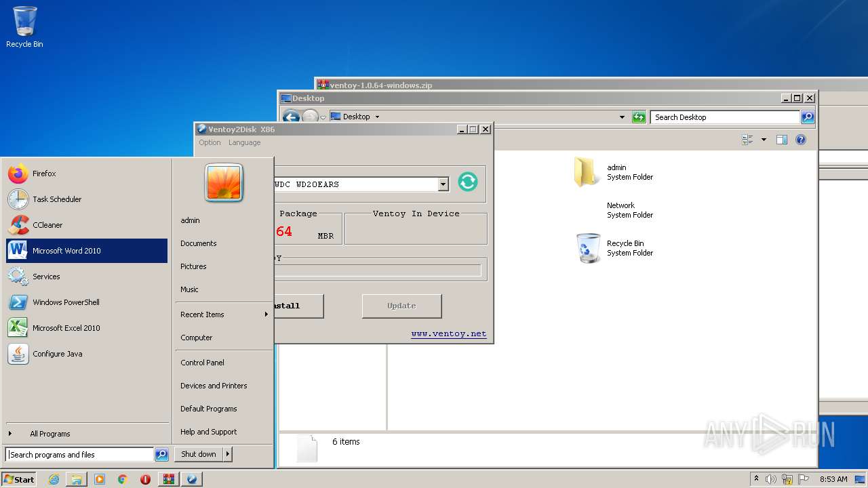The image size is (868, 488).
Task: Click the Start button on the taskbar
Action: pyautogui.click(x=18, y=479)
